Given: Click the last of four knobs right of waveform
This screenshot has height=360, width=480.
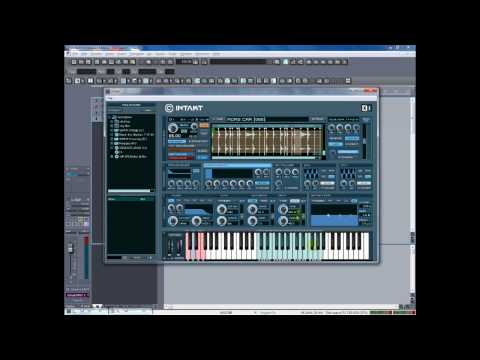Looking at the screenshot, I should pos(356,128).
